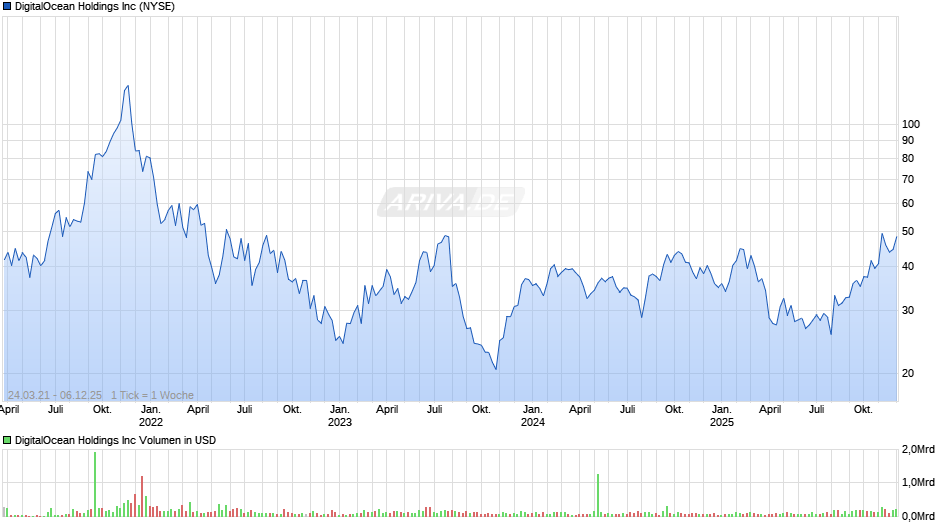Click the first 'Okt.' label on the time axis
The width and height of the screenshot is (940, 526).
(x=103, y=410)
